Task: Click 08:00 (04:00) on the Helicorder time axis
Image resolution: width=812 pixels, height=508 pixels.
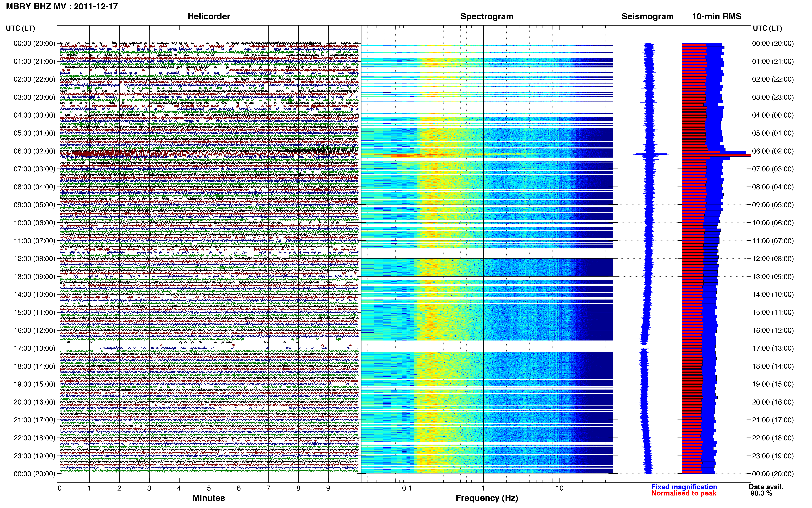Action: coord(34,187)
